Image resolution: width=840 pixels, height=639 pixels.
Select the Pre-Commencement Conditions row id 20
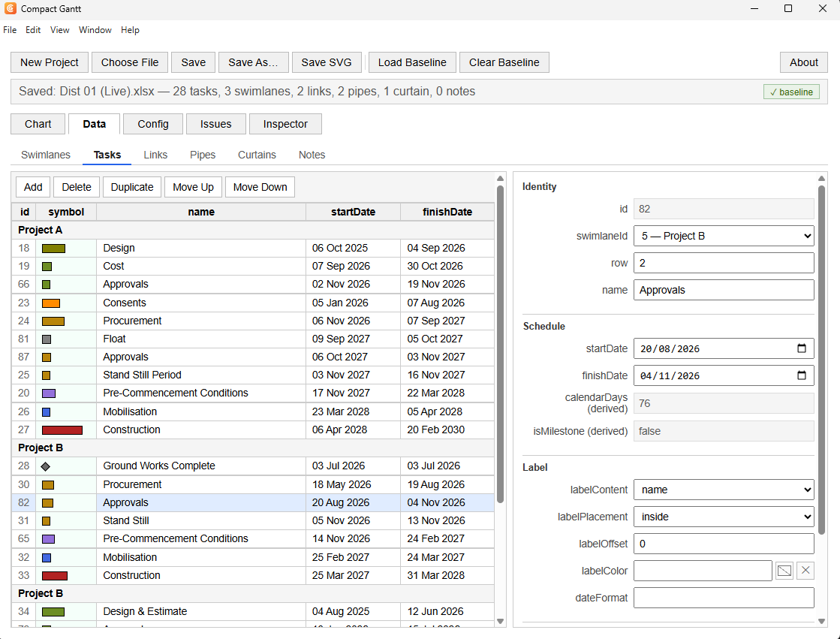253,393
